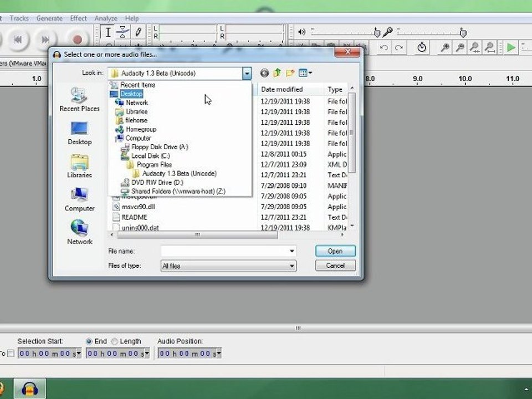Click the Sync-Lock clock icon
Image resolution: width=532 pixels, height=399 pixels.
(x=421, y=47)
